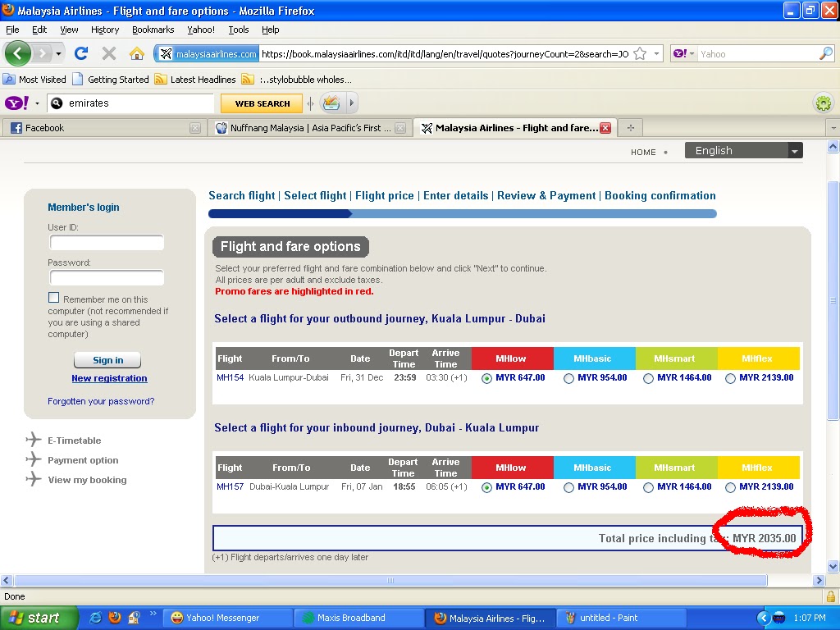Select outbound MHflex MYR 2139.00 fare
The image size is (840, 630).
[730, 378]
